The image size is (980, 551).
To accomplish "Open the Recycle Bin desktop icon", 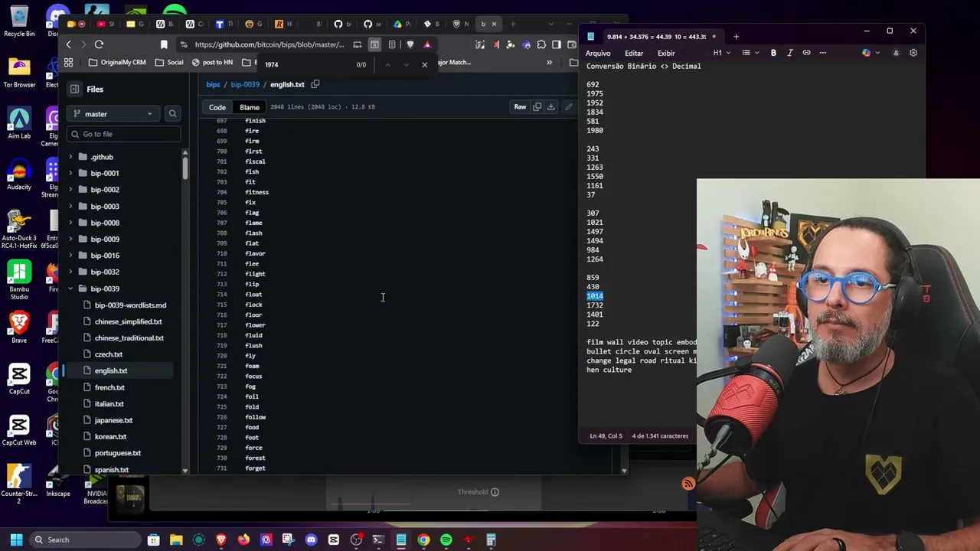I will point(19,21).
